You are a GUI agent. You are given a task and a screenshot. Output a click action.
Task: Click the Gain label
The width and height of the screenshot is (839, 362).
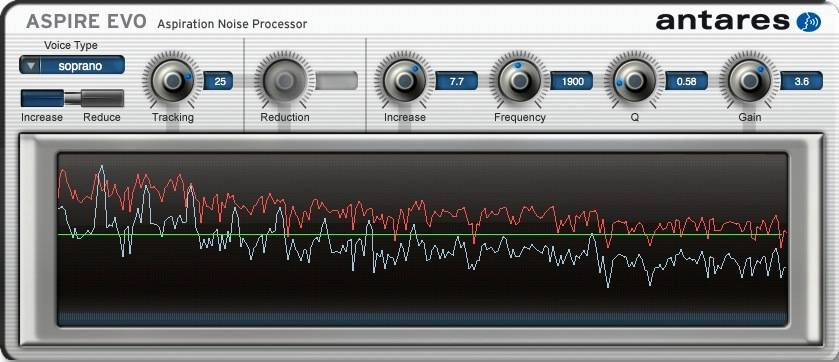750,117
